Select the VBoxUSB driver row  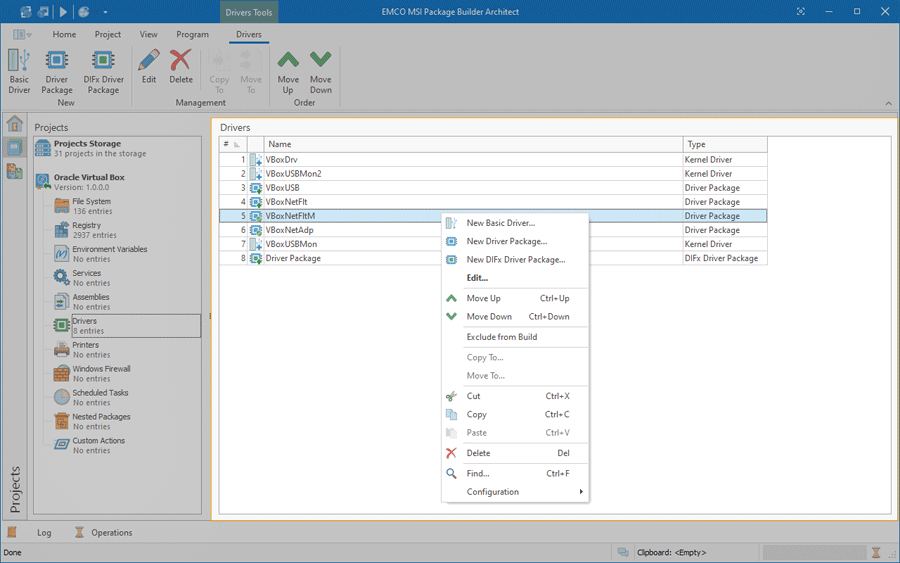point(493,188)
